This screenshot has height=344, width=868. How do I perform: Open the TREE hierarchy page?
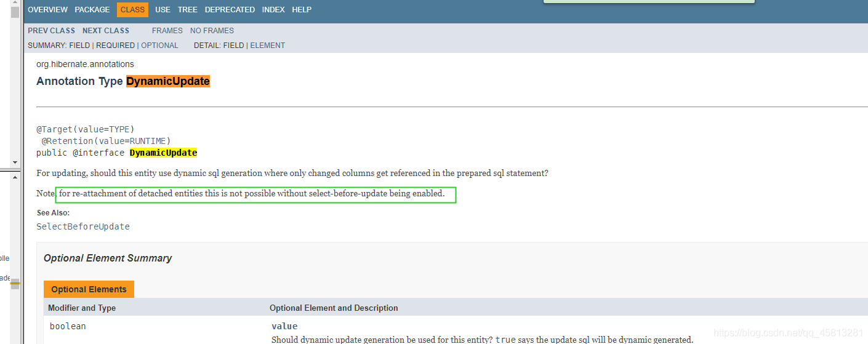point(188,10)
